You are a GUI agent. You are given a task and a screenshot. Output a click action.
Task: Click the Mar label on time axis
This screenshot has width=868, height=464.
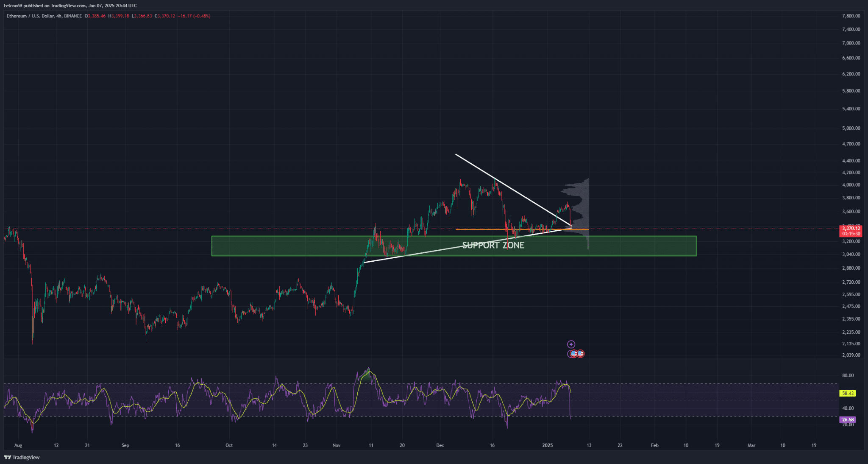pos(751,445)
